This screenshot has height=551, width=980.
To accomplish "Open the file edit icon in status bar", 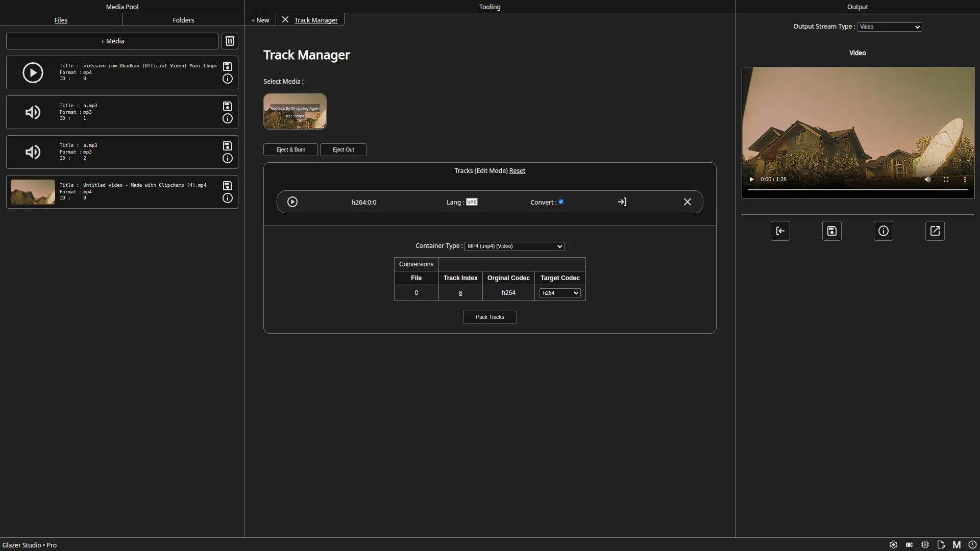I will pyautogui.click(x=941, y=545).
